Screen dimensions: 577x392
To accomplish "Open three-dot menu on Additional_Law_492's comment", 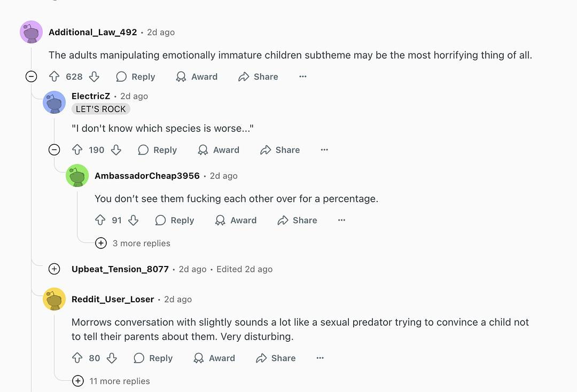I will point(303,77).
